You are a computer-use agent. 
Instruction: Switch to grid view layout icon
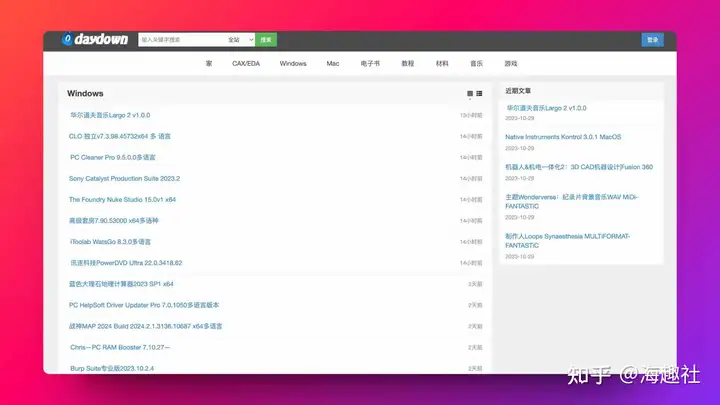pyautogui.click(x=470, y=94)
